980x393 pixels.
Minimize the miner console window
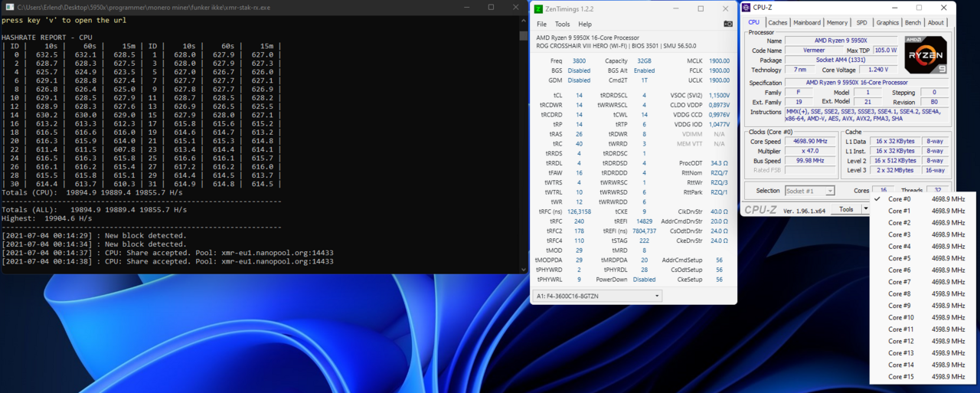coord(468,7)
